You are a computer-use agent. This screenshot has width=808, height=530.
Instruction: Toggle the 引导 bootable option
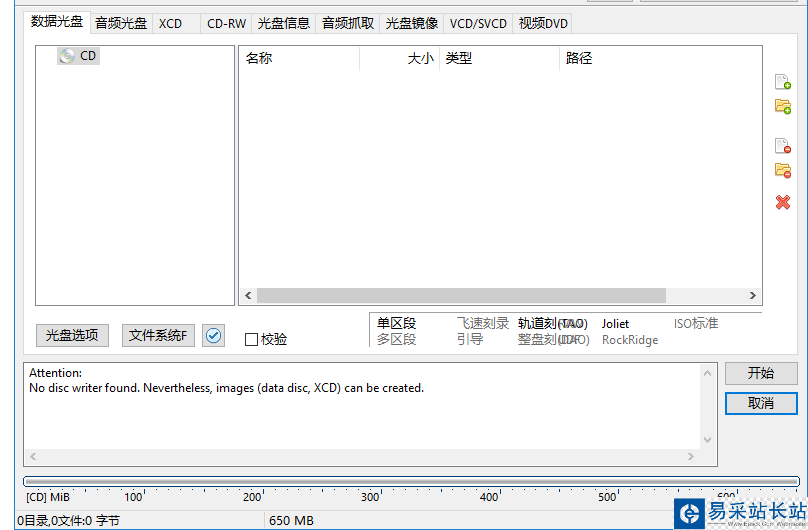point(470,339)
